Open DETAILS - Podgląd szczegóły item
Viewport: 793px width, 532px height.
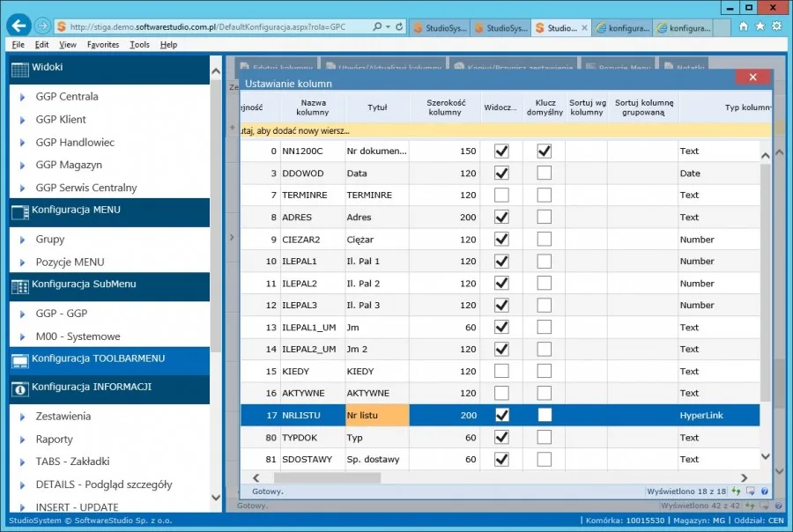(x=104, y=484)
